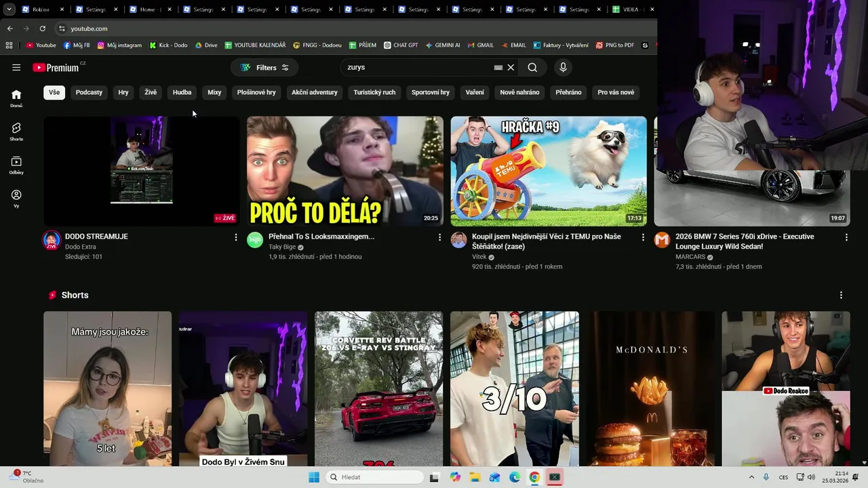The height and width of the screenshot is (488, 868).
Task: Start voice search with microphone
Action: [563, 67]
